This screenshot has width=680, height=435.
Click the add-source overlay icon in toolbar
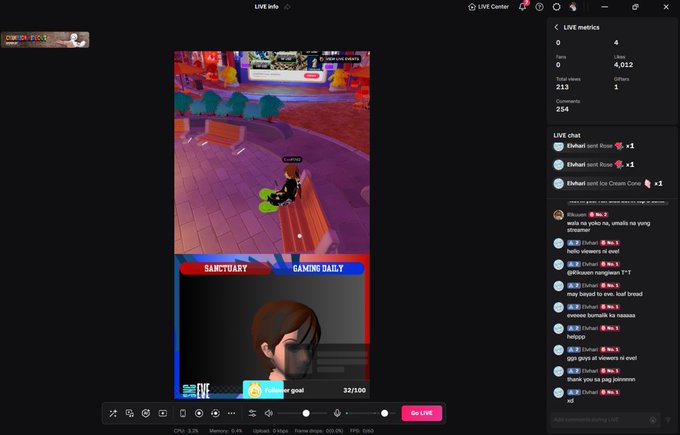129,413
